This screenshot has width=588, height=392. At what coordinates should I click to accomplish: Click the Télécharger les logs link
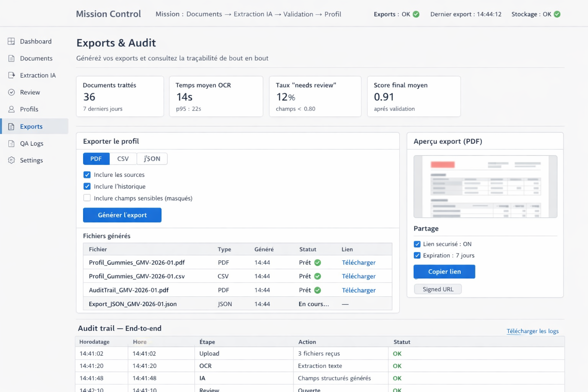[x=532, y=331]
